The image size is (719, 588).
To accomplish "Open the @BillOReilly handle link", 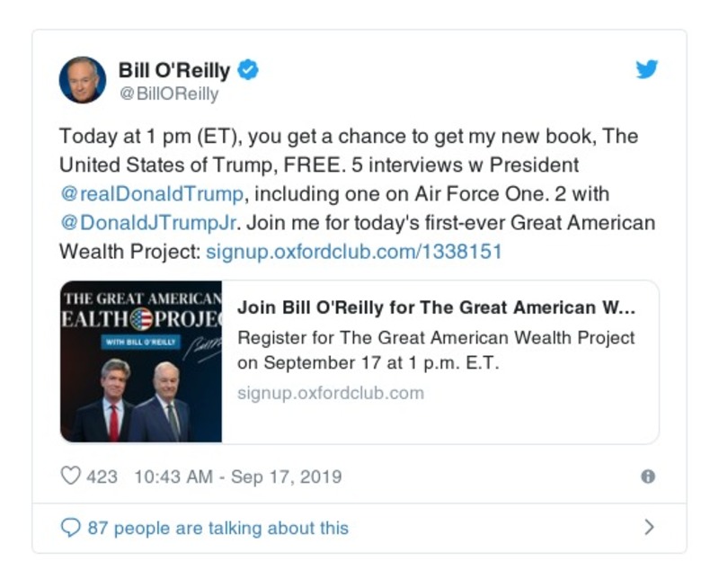I will pos(168,94).
